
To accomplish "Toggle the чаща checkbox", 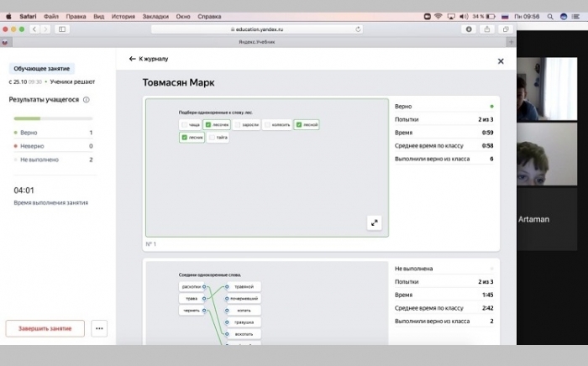I will pyautogui.click(x=184, y=125).
